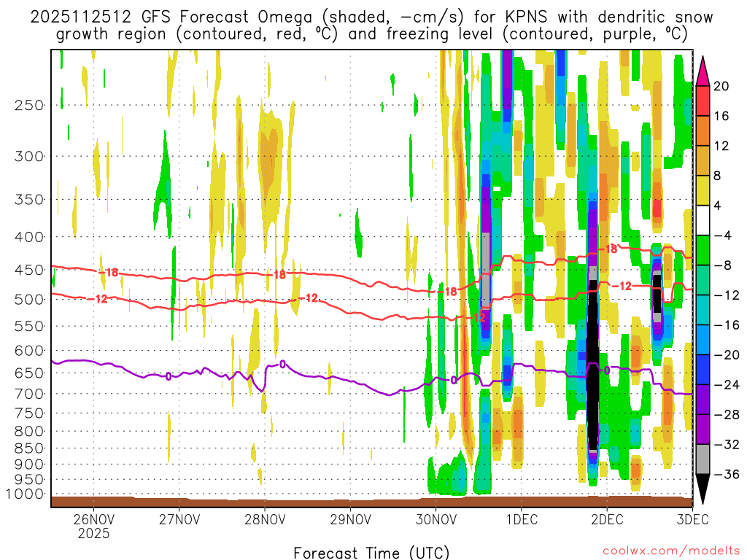This screenshot has height=560, width=747.
Task: Click the 27NOV time axis label
Action: 179,519
